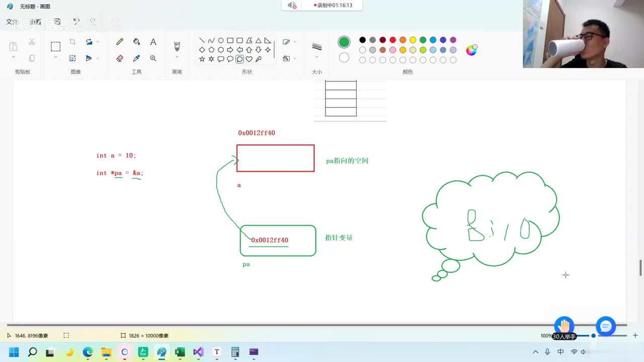Click the Paste clipboard icon

(13, 46)
